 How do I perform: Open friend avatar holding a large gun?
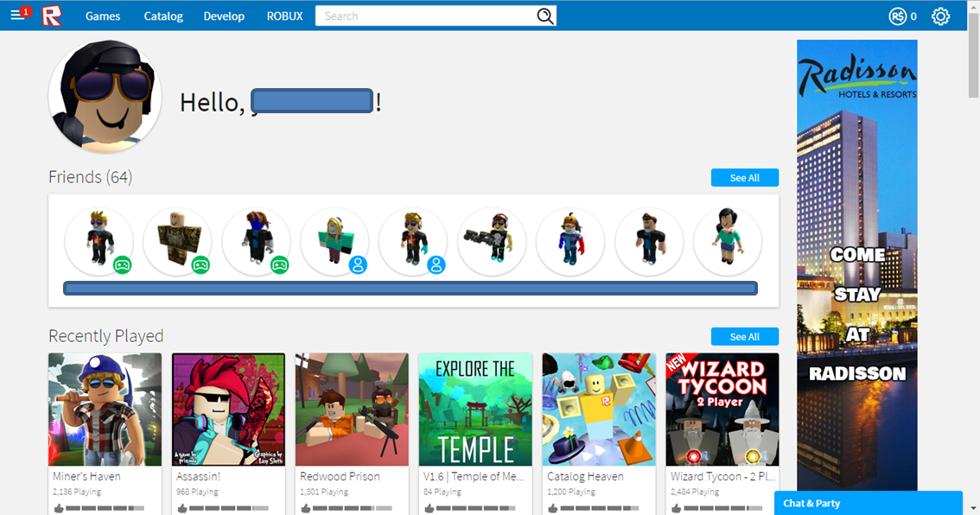point(492,242)
